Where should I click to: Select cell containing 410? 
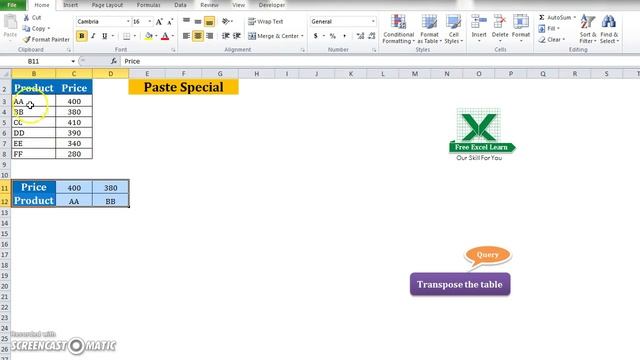click(x=74, y=122)
